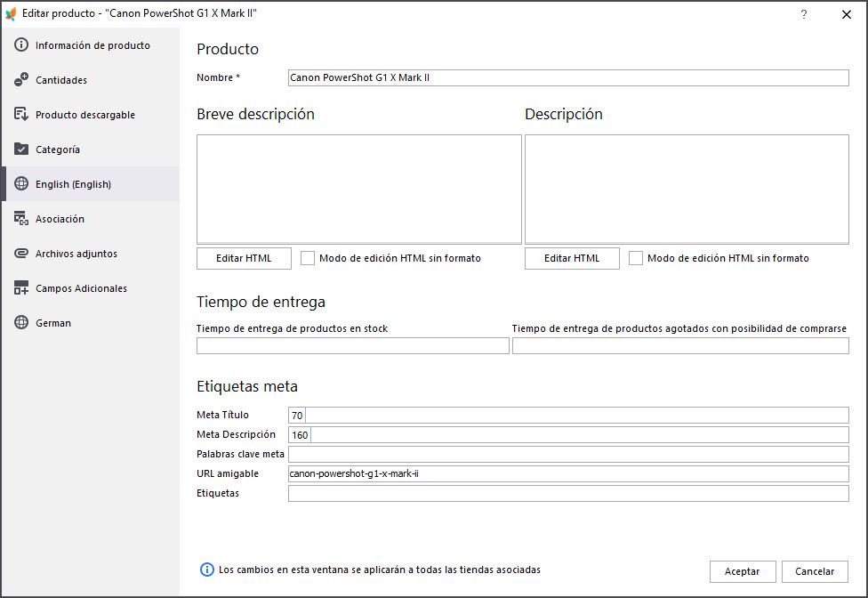Click Editar HTML under Descripción
Image resolution: width=868 pixels, height=598 pixels.
click(573, 259)
